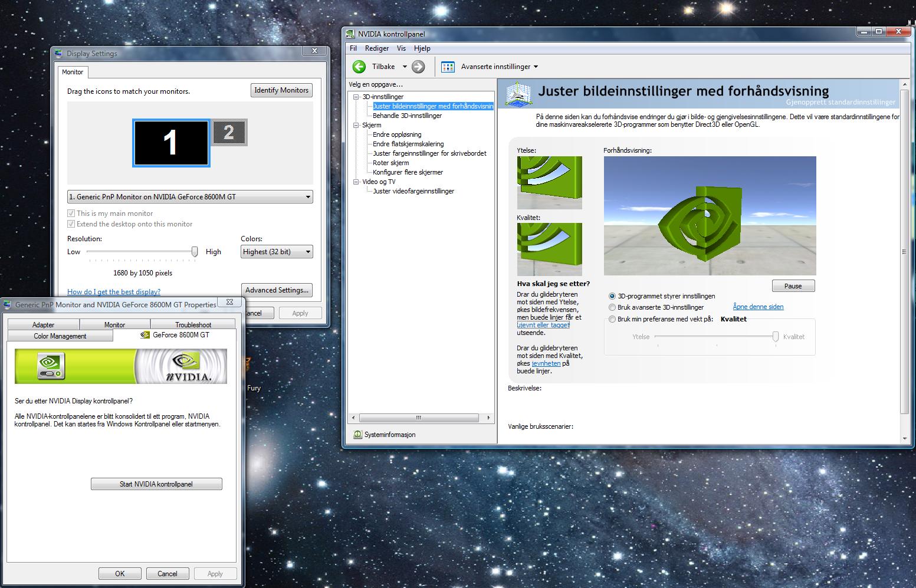Open the Generic PnP Monitor dropdown

[190, 197]
